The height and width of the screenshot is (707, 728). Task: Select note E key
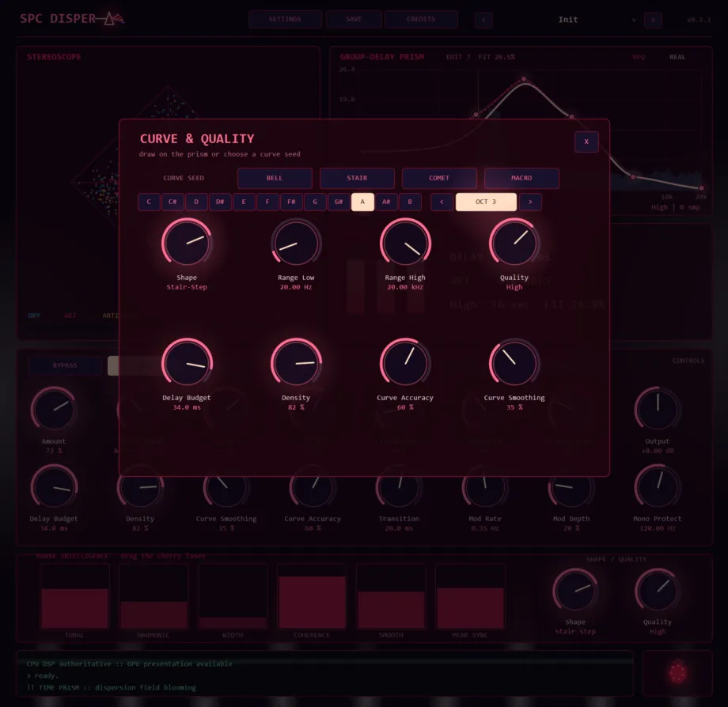pos(244,202)
